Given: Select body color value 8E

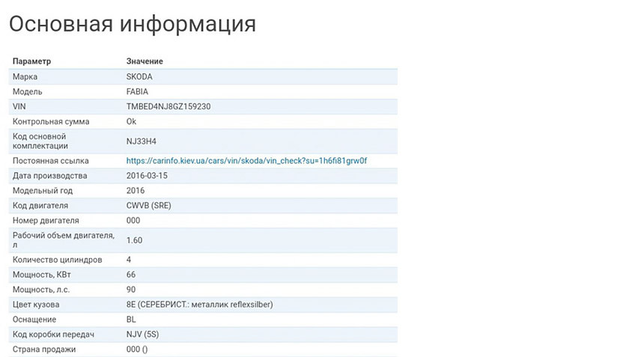Looking at the screenshot, I should click(x=200, y=305).
